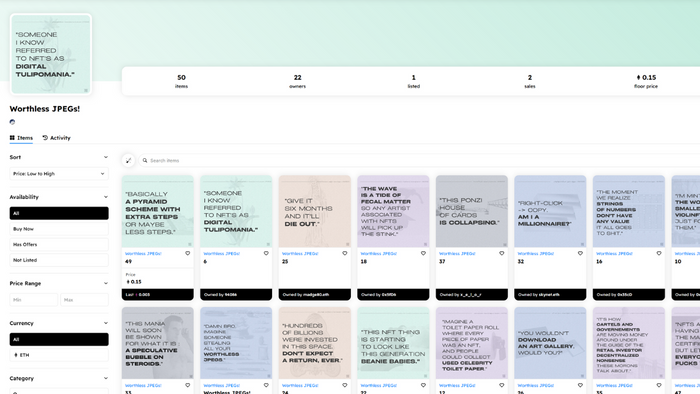Click the Search items field

pyautogui.click(x=420, y=161)
